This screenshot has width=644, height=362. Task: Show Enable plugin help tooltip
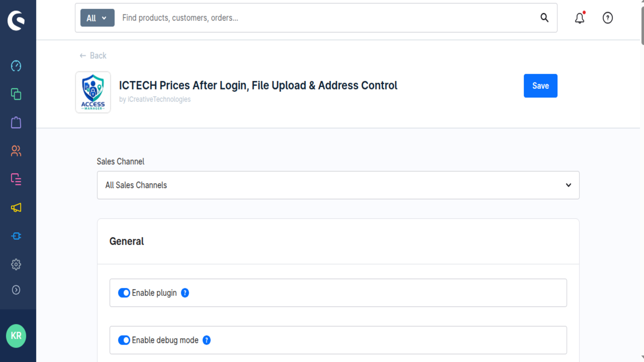185,293
